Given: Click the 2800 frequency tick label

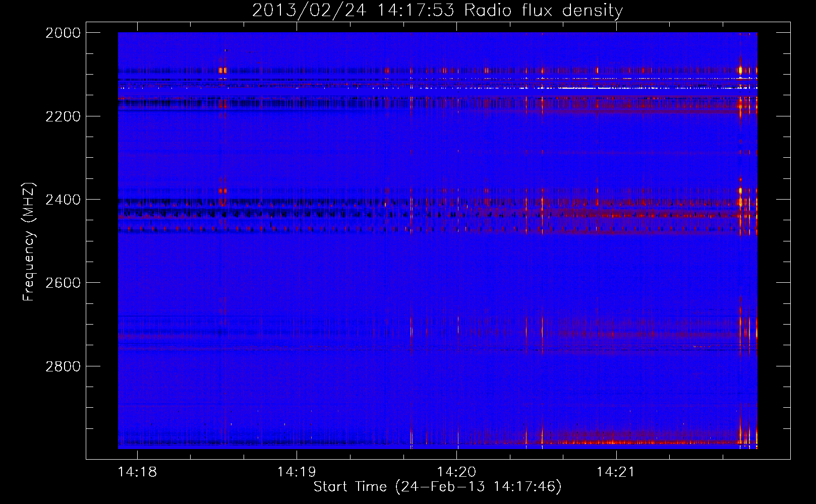Looking at the screenshot, I should coord(63,366).
